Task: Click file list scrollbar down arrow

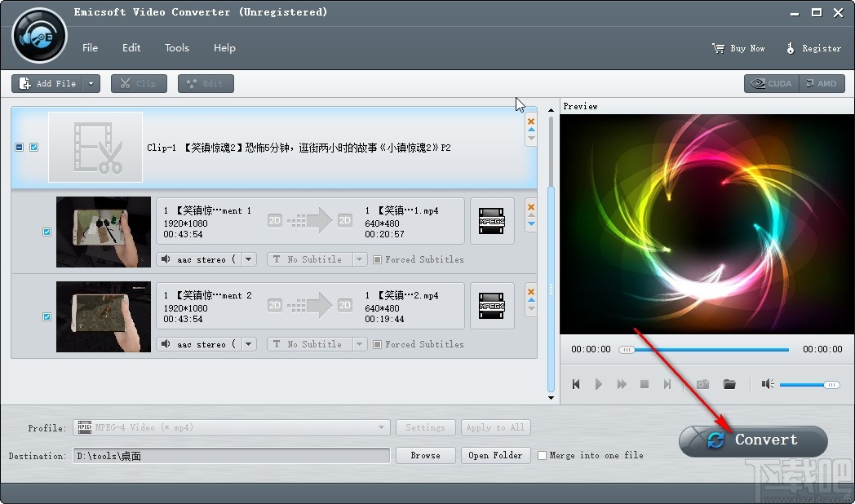Action: [x=551, y=398]
